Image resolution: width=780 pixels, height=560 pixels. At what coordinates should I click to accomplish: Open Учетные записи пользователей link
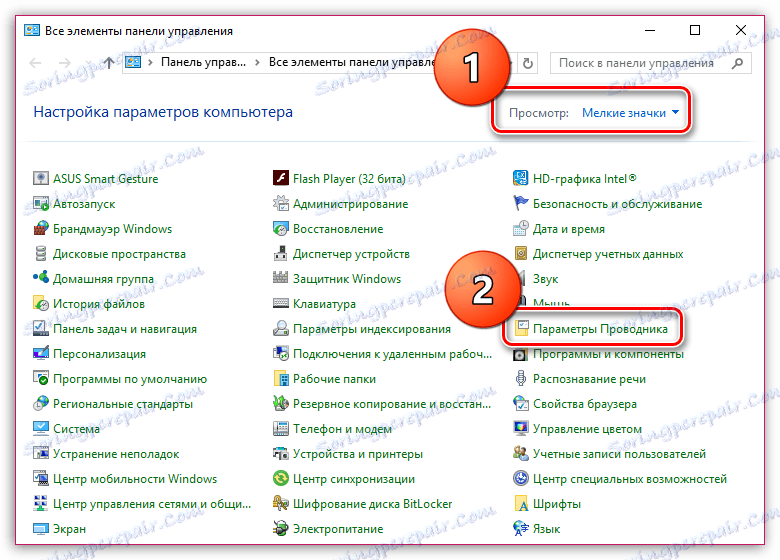point(619,454)
